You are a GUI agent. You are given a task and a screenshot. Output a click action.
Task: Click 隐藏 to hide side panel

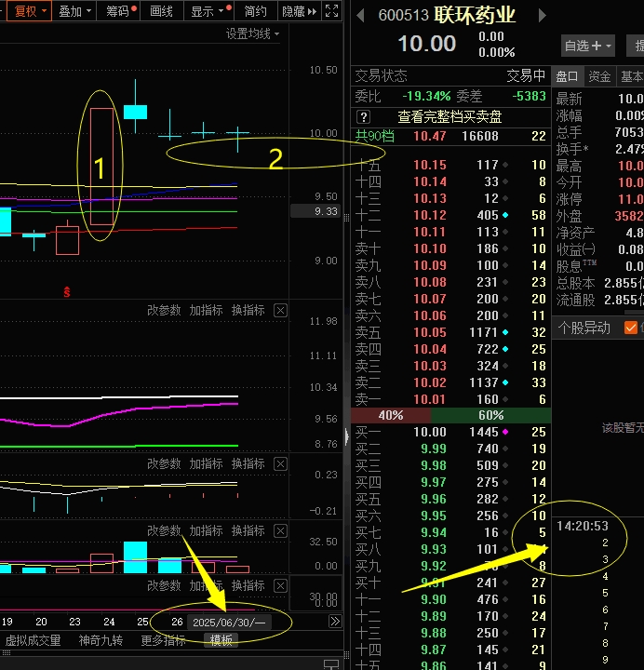coord(299,11)
